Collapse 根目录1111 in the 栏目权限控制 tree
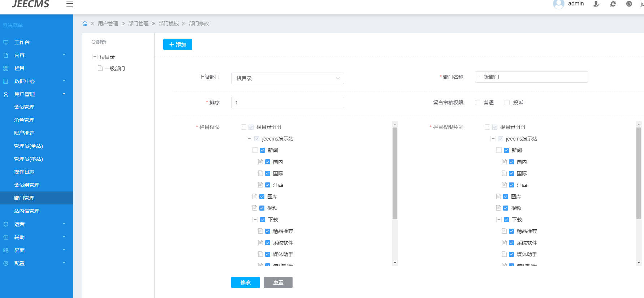Viewport: 644px width, 298px height. (487, 127)
